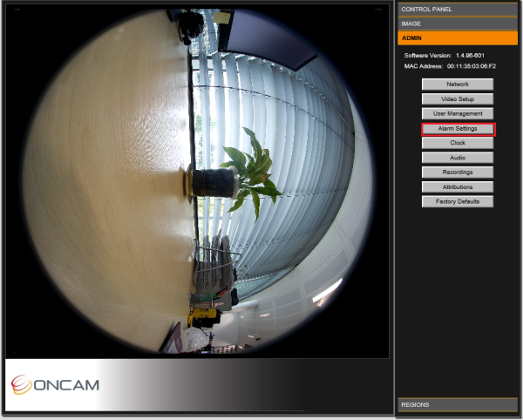Viewport: 523px width, 420px height.
Task: Click the MAC Address value
Action: [472, 66]
